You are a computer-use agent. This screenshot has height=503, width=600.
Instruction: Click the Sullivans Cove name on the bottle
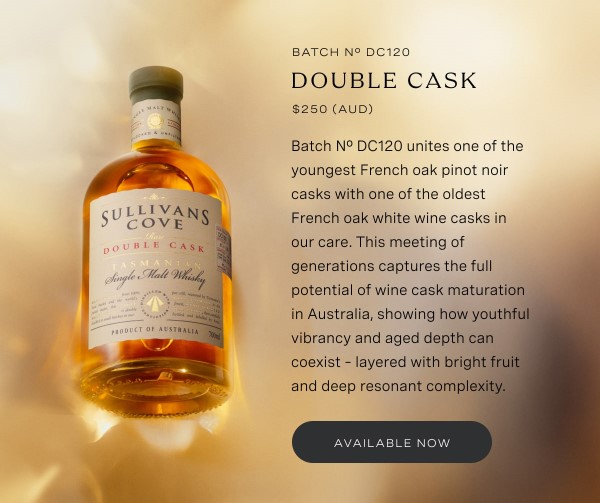click(x=155, y=217)
